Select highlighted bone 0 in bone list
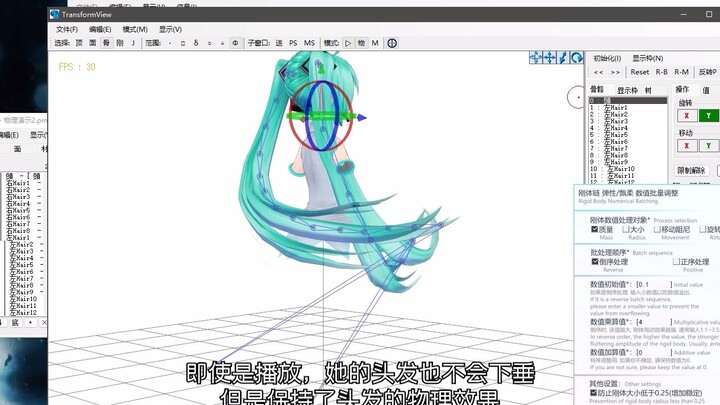Viewport: 720px width, 405px height. [628, 101]
